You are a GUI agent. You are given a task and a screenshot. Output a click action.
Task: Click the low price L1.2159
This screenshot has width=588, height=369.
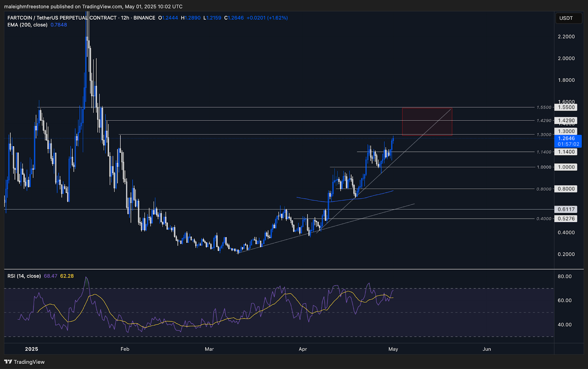click(212, 18)
